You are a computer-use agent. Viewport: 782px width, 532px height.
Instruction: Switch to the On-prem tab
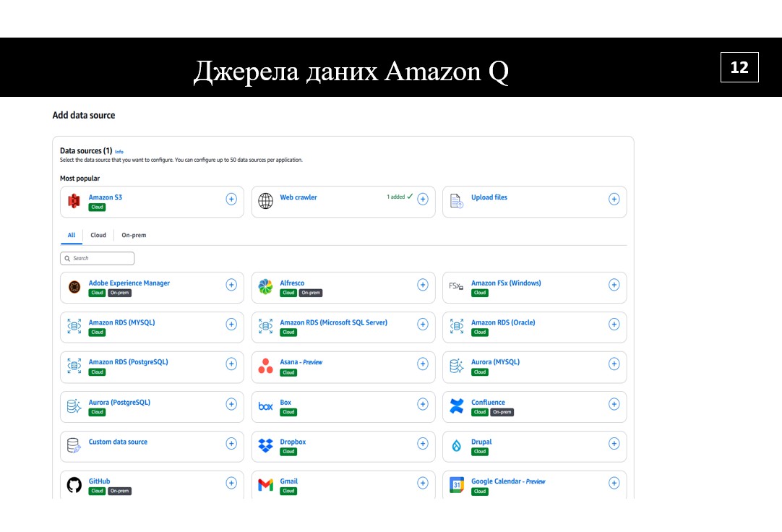pos(134,235)
